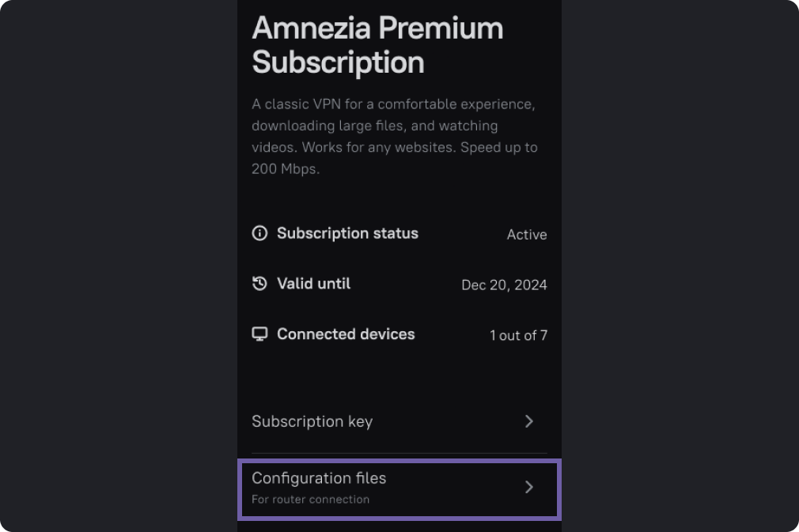Click the For router connection subtitle
Image resolution: width=799 pixels, height=532 pixels.
(310, 500)
